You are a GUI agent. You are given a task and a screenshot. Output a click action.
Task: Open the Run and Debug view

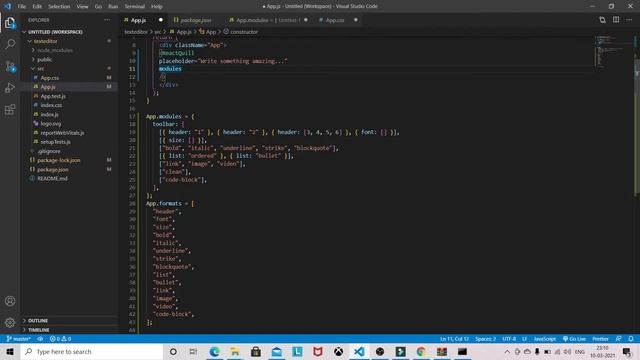tap(10, 88)
